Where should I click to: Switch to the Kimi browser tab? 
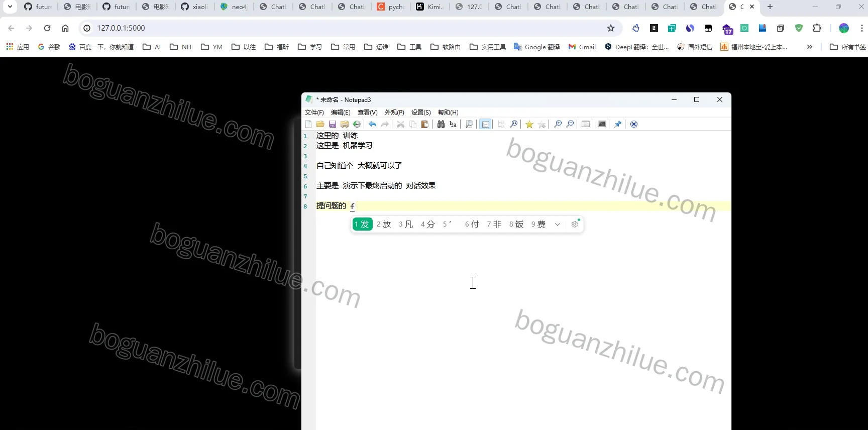(430, 7)
